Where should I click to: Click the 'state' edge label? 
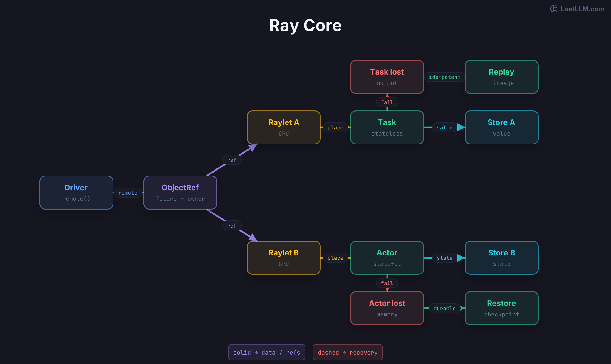pyautogui.click(x=444, y=258)
